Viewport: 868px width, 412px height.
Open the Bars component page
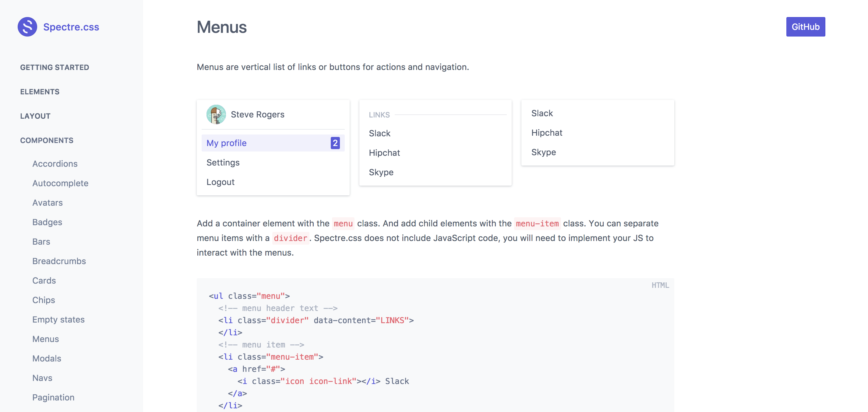[41, 242]
